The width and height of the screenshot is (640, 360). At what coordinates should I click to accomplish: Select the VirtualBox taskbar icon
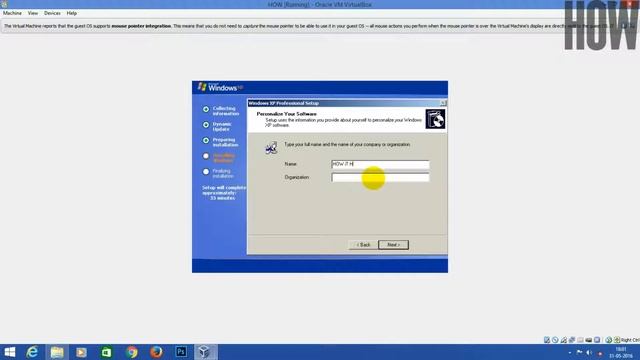205,352
